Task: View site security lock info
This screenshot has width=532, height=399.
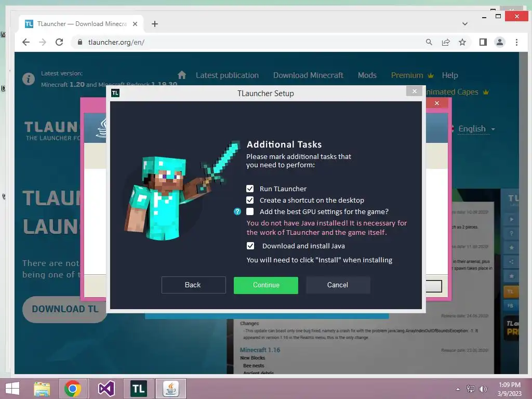Action: point(80,42)
